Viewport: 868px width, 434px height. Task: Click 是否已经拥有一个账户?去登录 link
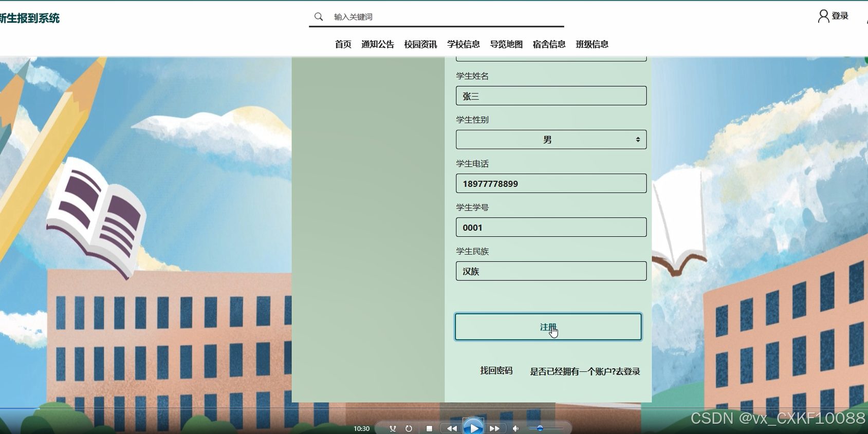coord(585,371)
